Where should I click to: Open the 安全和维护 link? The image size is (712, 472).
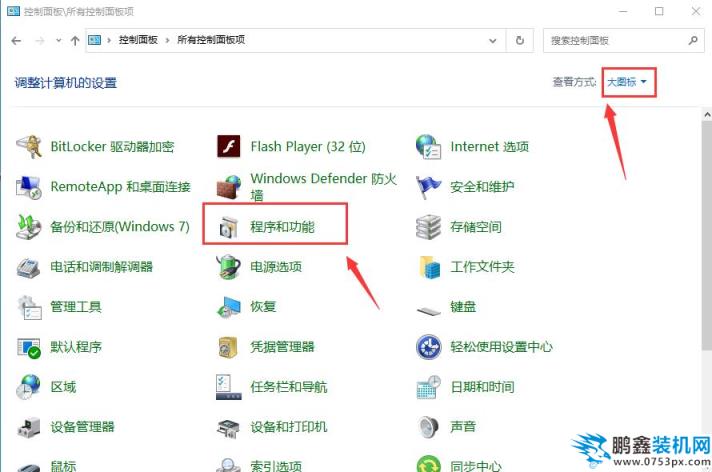tap(482, 187)
